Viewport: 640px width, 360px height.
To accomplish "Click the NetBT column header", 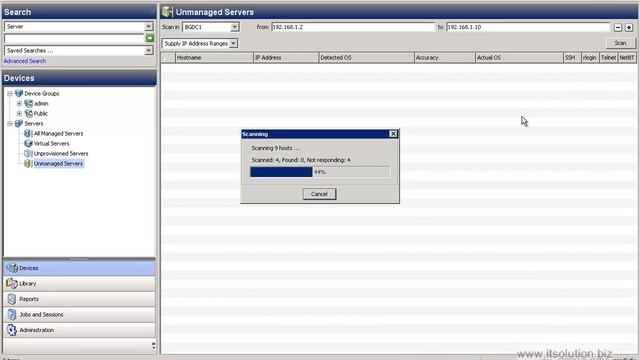I will [627, 58].
